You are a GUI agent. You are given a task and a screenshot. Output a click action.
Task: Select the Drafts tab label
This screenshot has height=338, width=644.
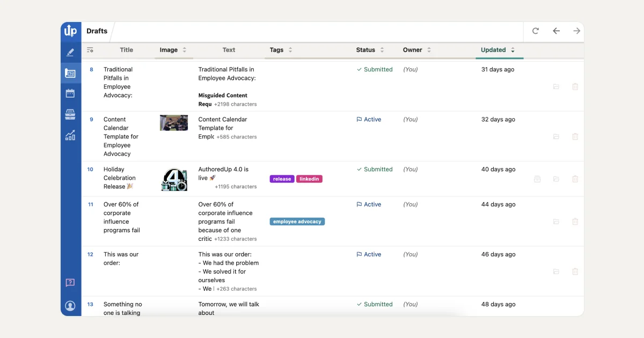point(97,31)
